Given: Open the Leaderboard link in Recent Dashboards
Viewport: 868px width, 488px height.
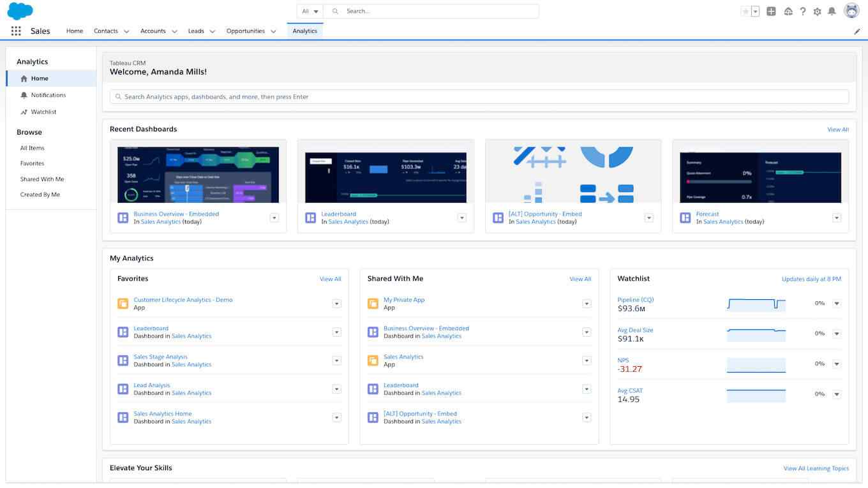Looking at the screenshot, I should click(339, 214).
